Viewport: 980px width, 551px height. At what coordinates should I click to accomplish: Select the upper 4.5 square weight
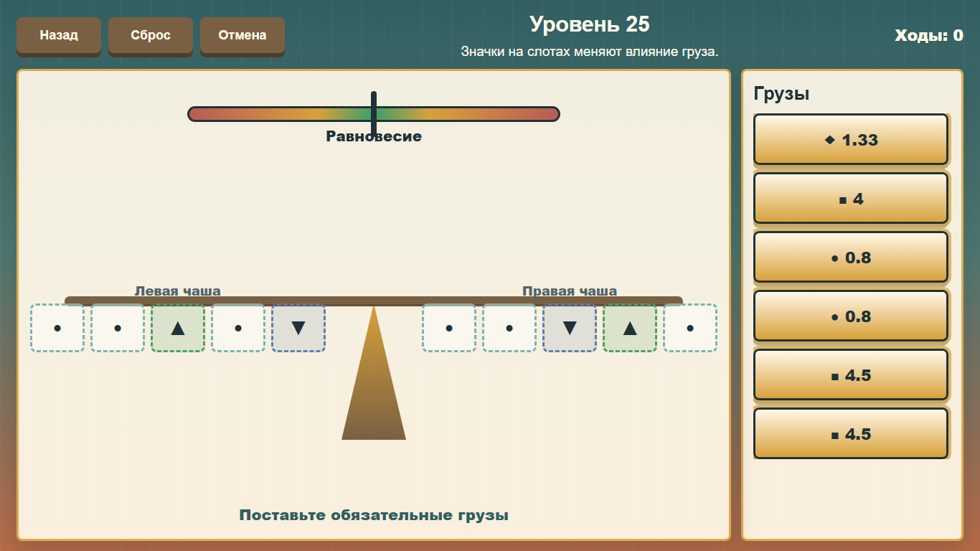(x=851, y=375)
